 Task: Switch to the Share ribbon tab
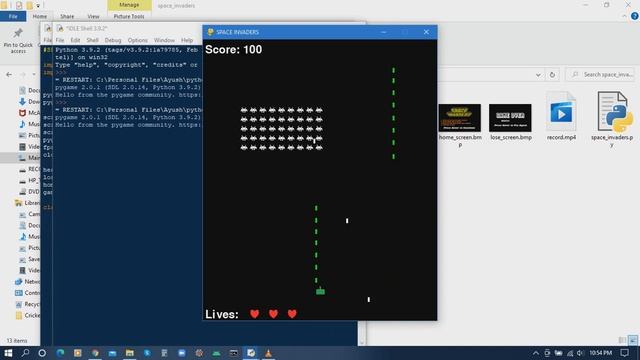[67, 16]
